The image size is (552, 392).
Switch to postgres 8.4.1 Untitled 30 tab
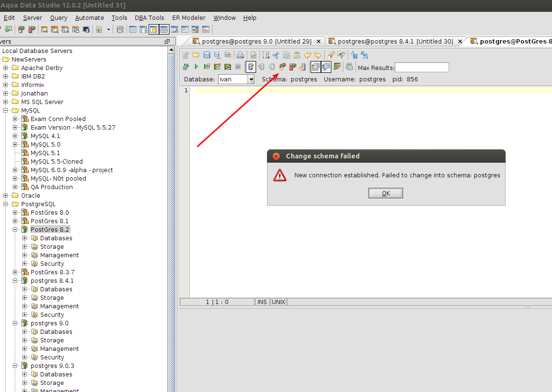click(x=395, y=42)
